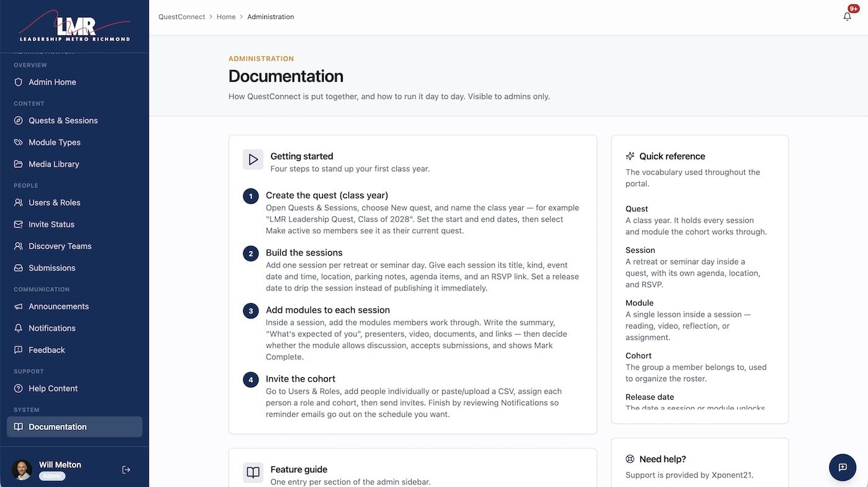The width and height of the screenshot is (868, 487).
Task: Click the QuestConnect breadcrumb link
Action: click(182, 17)
